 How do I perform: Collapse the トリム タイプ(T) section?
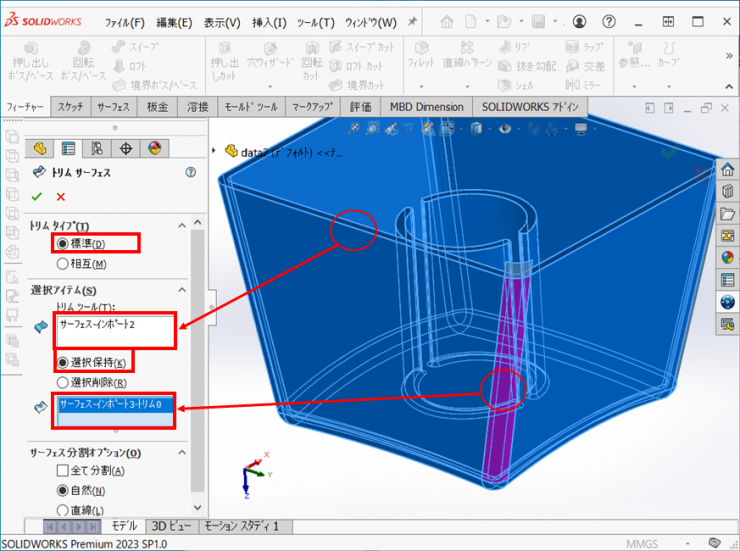182,225
